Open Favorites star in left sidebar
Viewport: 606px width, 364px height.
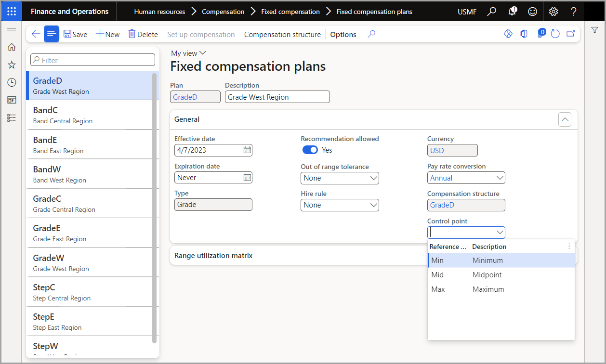(12, 65)
